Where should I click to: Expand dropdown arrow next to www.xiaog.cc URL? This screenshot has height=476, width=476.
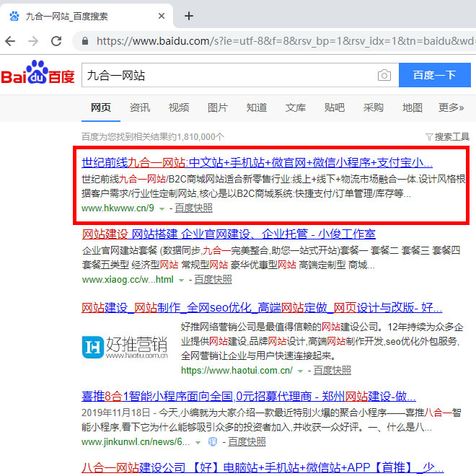[x=181, y=281]
